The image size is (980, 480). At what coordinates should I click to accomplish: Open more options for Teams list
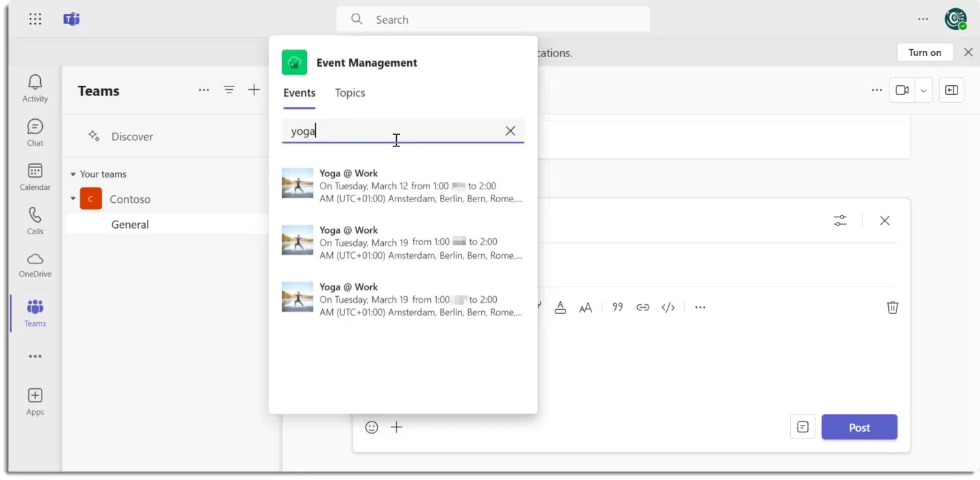tap(204, 90)
